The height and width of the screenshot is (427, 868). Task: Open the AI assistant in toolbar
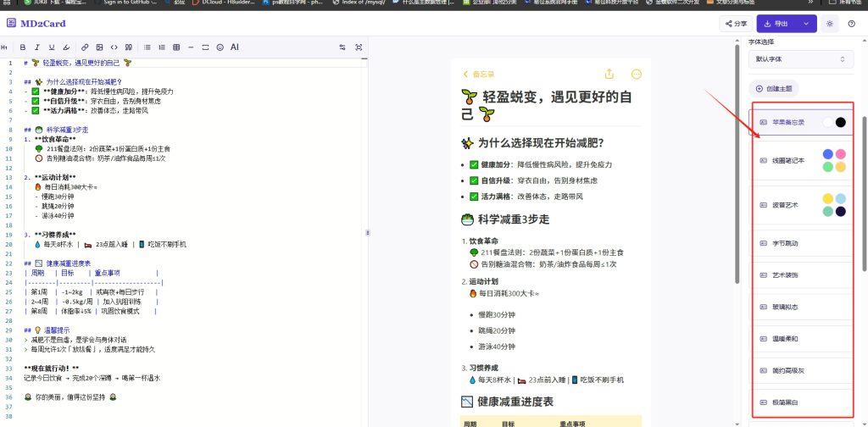tap(235, 47)
